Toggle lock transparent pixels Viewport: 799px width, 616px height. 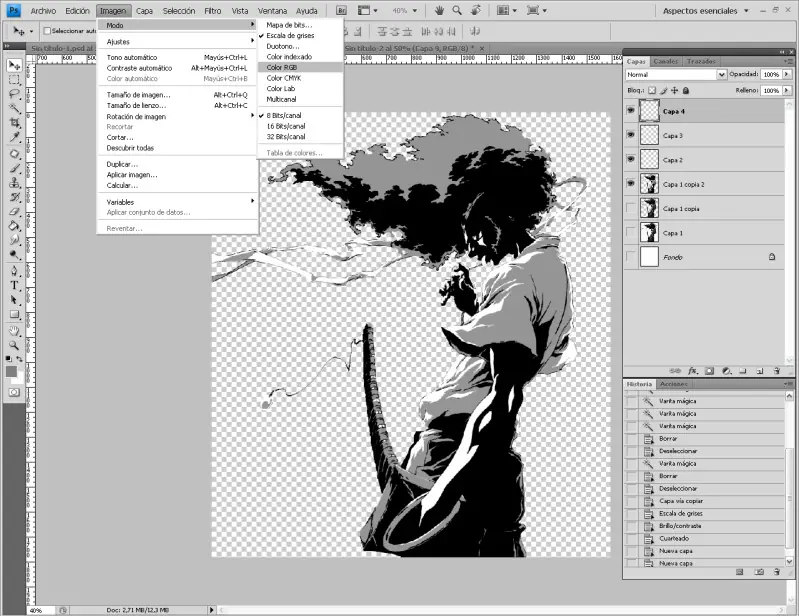(x=652, y=91)
